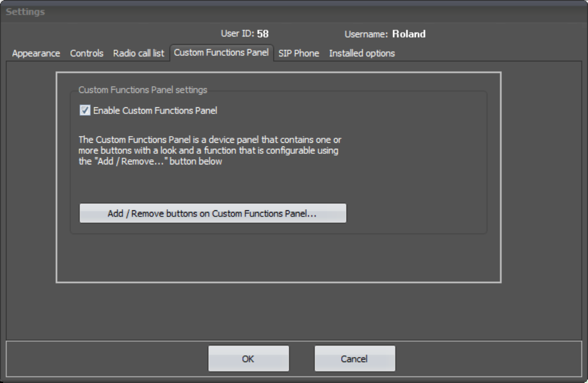
Task: Click the Username value Roland
Action: point(409,34)
